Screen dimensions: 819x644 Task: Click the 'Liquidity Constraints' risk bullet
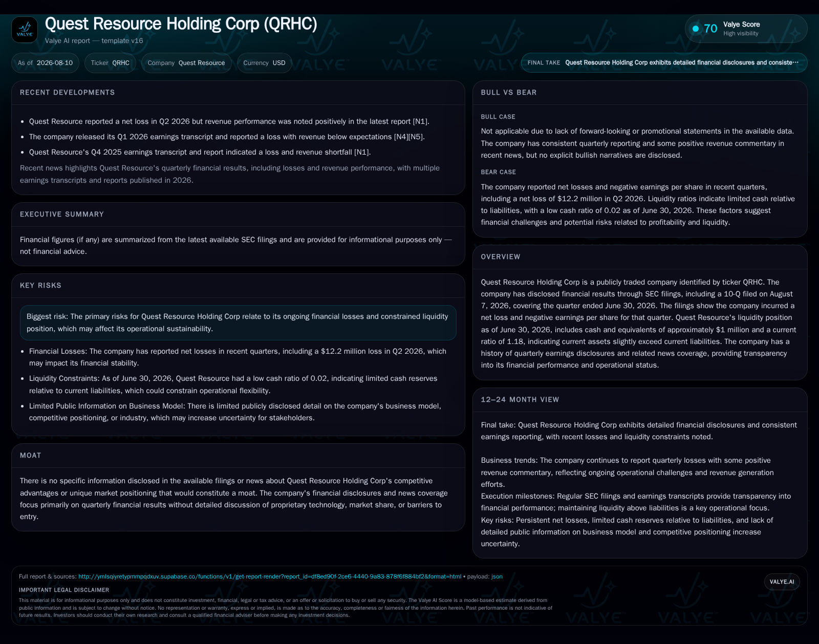click(x=233, y=384)
